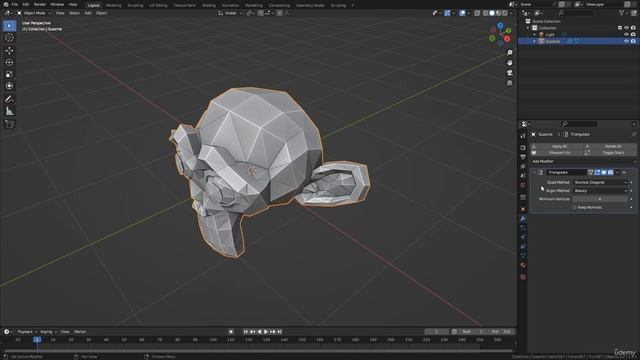Image resolution: width=640 pixels, height=360 pixels.
Task: Toggle visibility eye for Collection
Action: click(626, 28)
